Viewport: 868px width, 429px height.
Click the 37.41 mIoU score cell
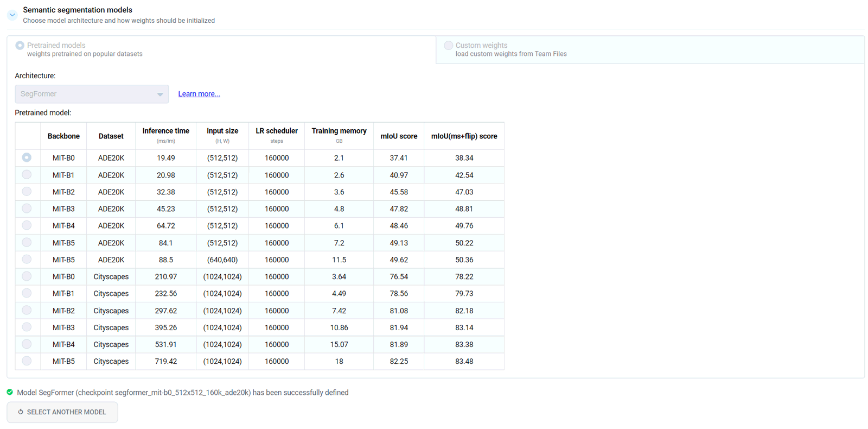coord(399,158)
